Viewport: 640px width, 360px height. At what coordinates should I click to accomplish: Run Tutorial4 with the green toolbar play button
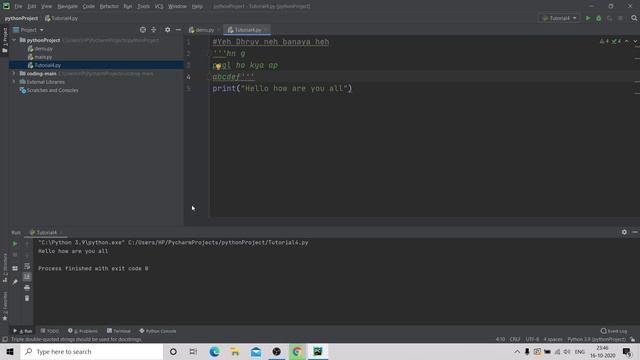pos(588,18)
